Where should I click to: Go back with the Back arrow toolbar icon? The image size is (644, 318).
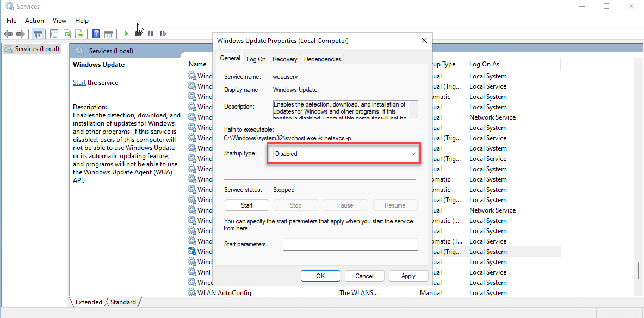click(x=8, y=34)
